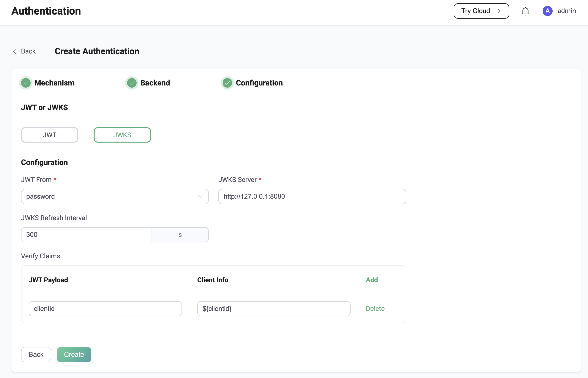Focus the JWKS Refresh Interval value field
588x378 pixels.
86,235
